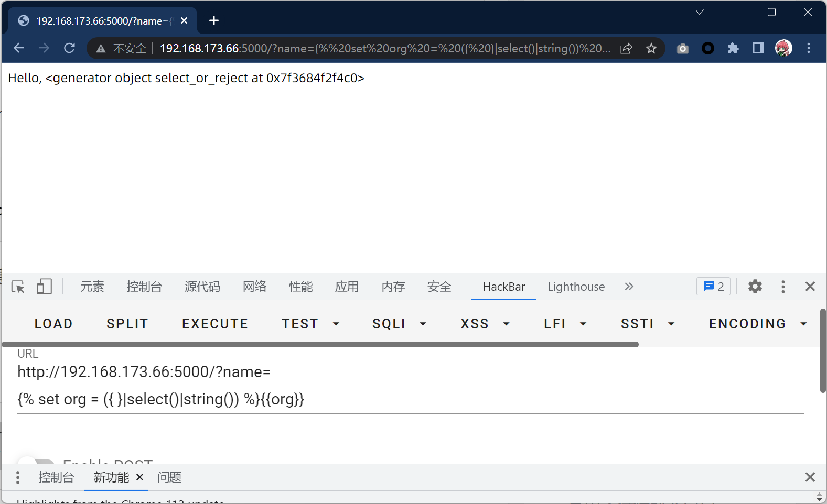Activate the DevTools inspect element picker
The image size is (827, 504).
coord(18,287)
